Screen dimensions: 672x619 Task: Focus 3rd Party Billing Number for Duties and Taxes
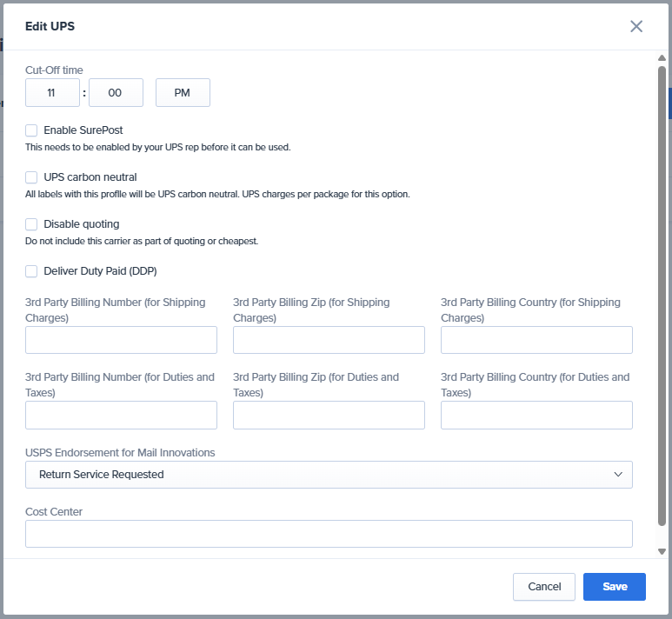121,416
